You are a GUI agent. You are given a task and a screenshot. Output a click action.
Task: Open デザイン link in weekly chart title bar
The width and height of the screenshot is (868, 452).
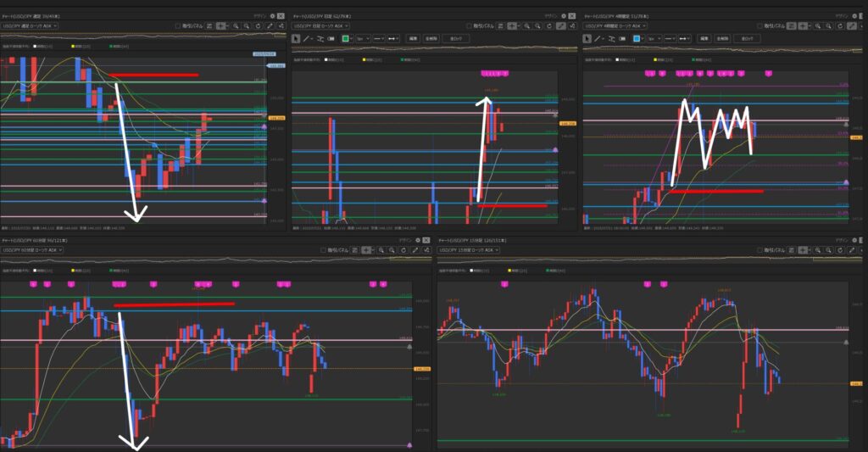(x=260, y=16)
